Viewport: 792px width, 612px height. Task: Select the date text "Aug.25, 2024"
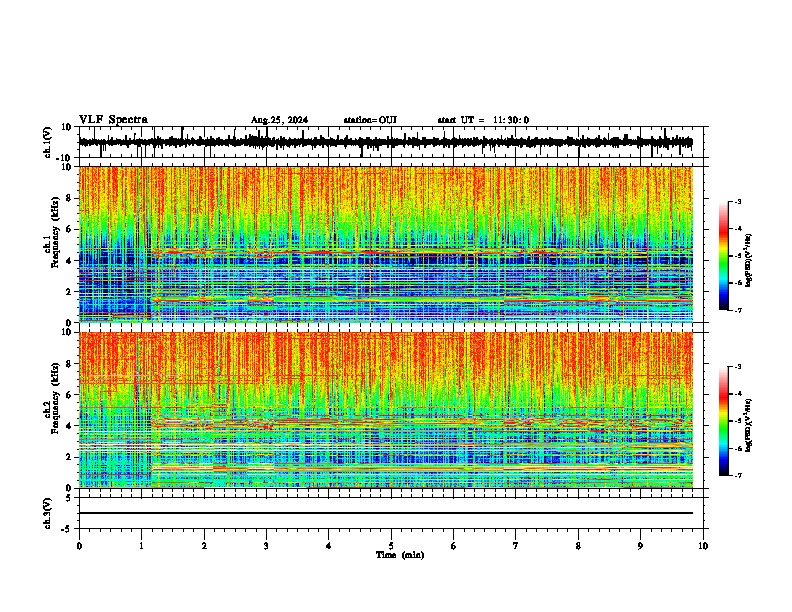coord(279,120)
